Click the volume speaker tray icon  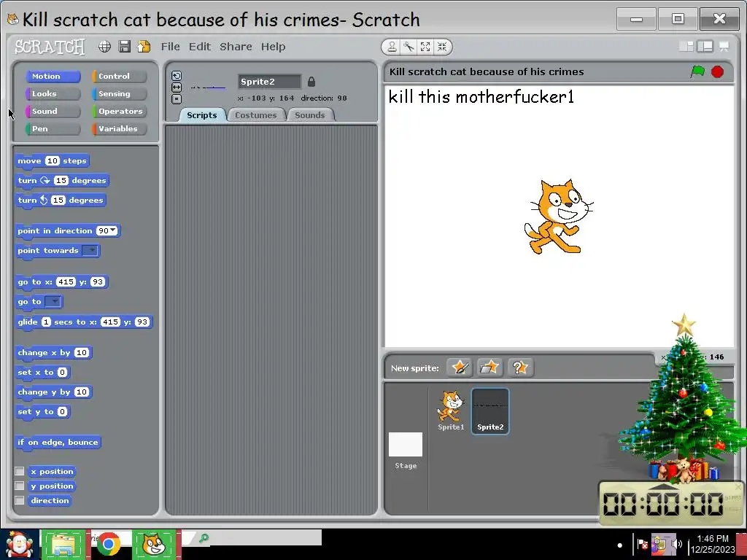pos(676,544)
